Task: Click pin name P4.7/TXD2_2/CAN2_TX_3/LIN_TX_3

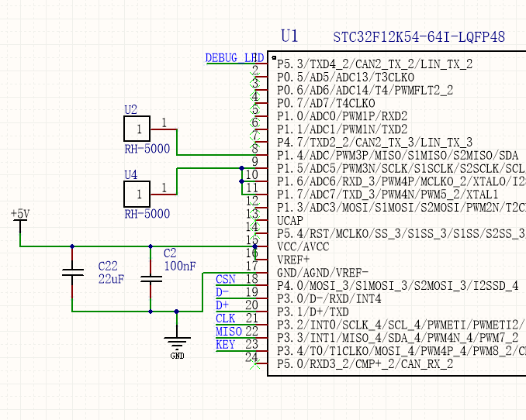Action: [x=375, y=143]
